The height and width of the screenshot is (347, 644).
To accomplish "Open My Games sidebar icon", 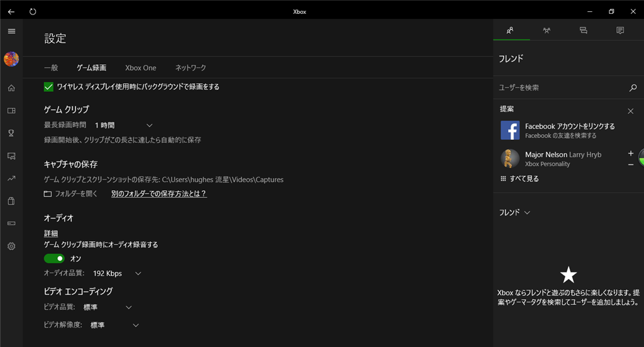I will (x=11, y=111).
